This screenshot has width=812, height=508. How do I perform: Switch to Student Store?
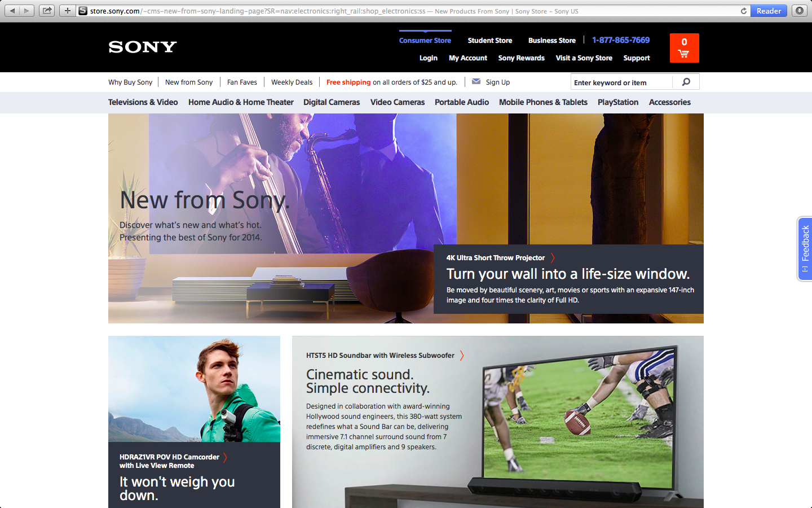click(x=490, y=40)
